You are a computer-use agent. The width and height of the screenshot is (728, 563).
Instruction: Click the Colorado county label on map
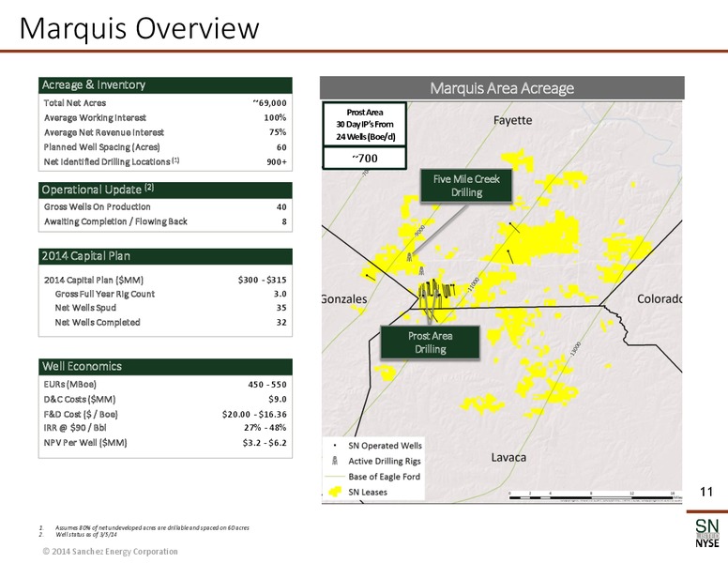click(x=660, y=298)
